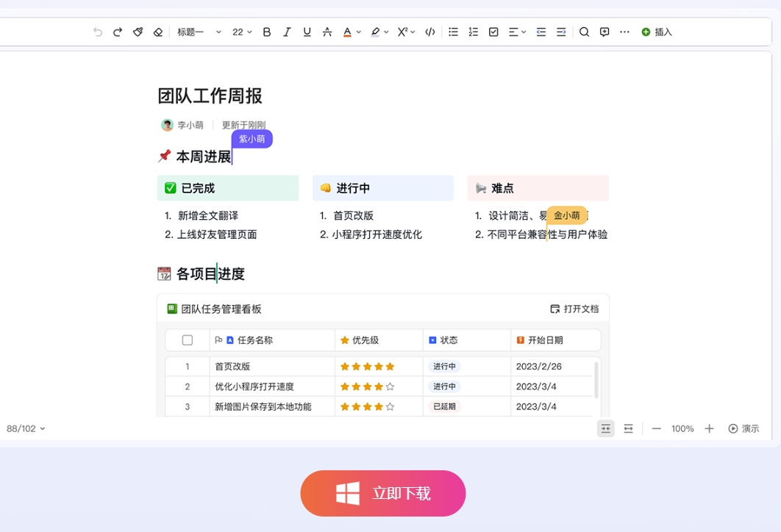Undo the last edit

pyautogui.click(x=97, y=32)
